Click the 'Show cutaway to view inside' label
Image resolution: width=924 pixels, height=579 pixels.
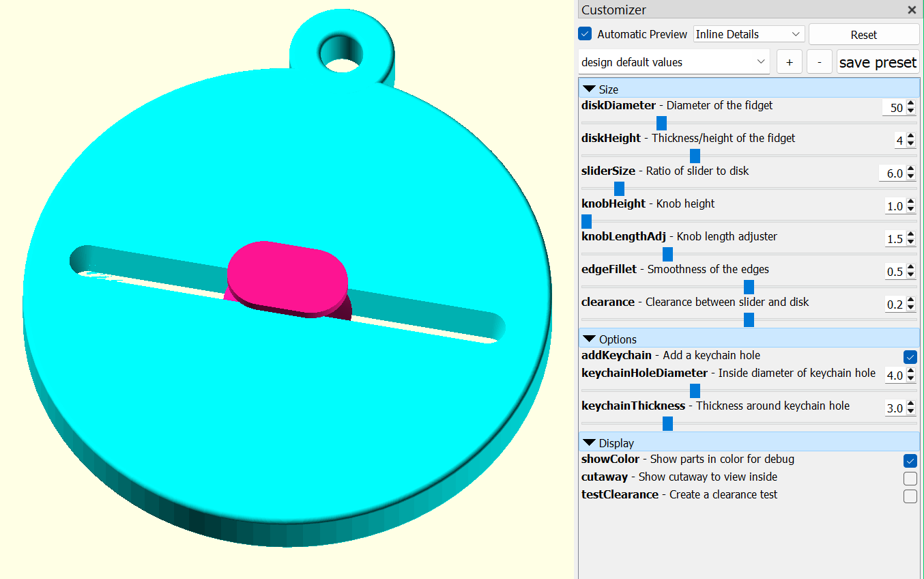708,477
